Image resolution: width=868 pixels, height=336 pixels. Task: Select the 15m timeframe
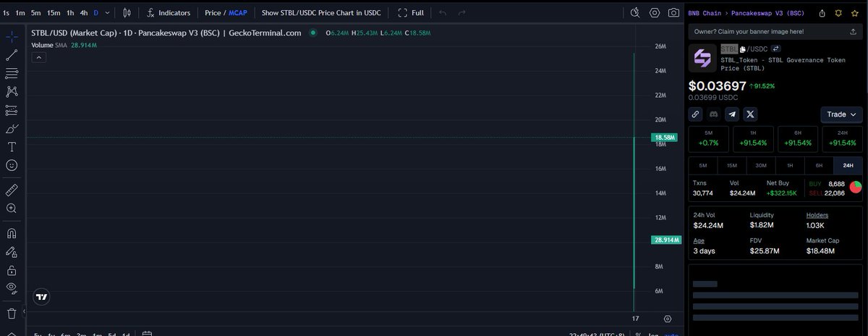54,12
